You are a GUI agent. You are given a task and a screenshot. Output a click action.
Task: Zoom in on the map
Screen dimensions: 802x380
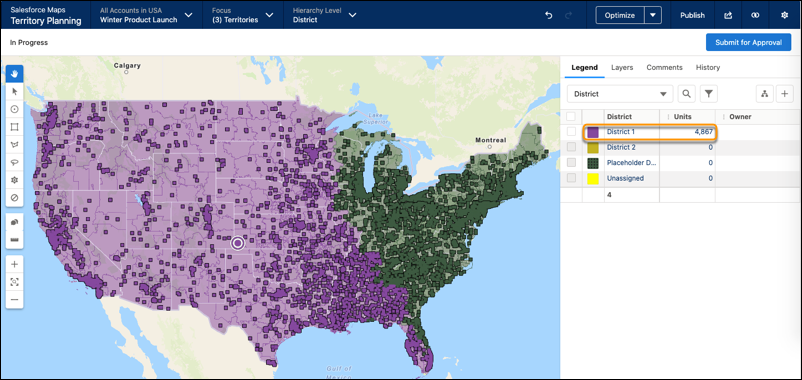(14, 264)
